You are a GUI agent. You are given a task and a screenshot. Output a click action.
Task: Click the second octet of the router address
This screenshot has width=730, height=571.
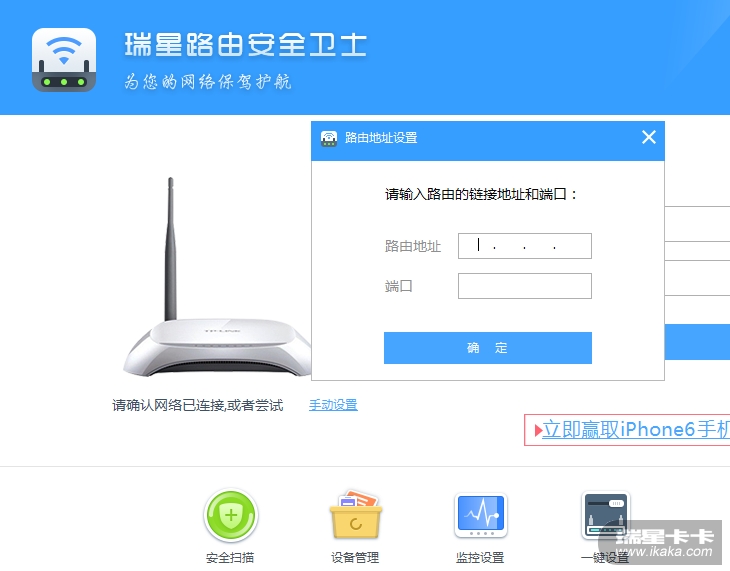click(509, 246)
